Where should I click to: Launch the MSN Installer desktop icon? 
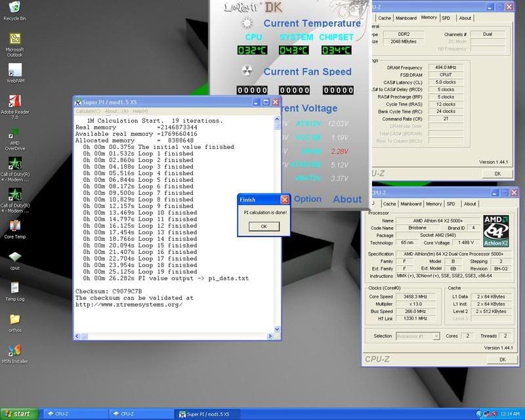[x=14, y=350]
